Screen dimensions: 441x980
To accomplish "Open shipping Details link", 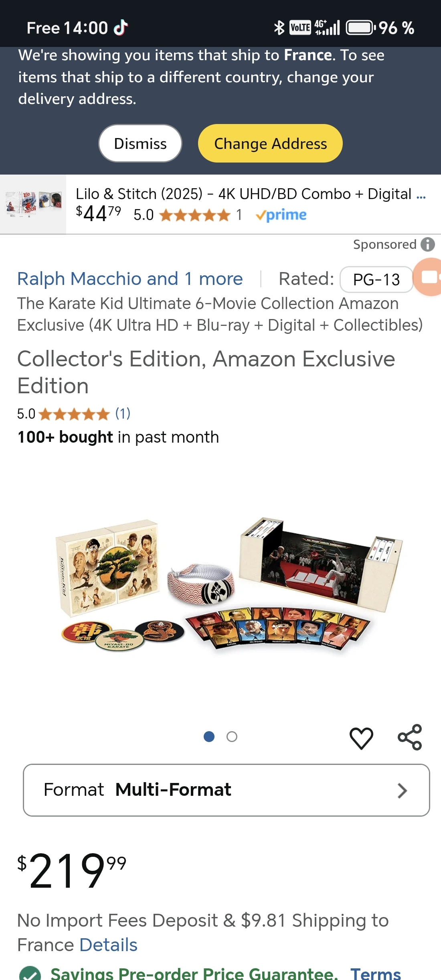I will [x=108, y=945].
